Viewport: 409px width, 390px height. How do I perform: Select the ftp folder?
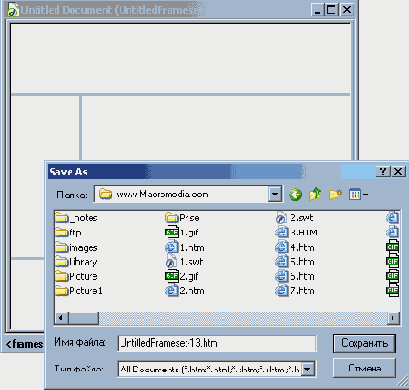[x=68, y=232]
